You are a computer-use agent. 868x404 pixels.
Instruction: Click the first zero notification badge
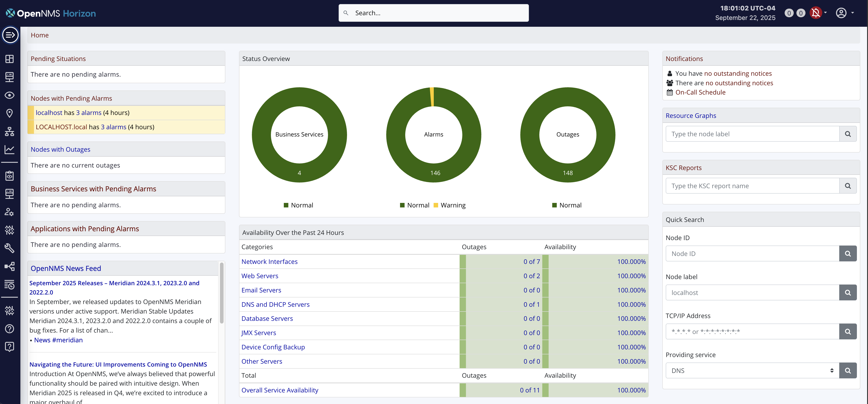(x=789, y=13)
